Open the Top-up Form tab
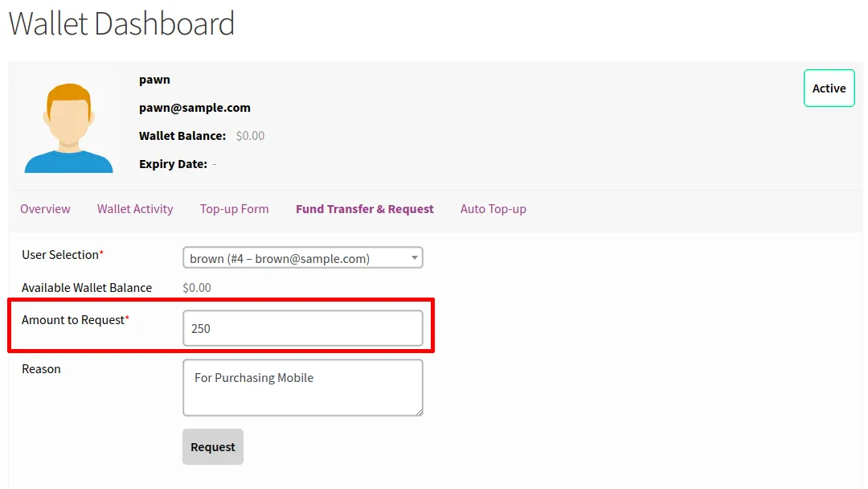Image resolution: width=868 pixels, height=489 pixels. (234, 209)
